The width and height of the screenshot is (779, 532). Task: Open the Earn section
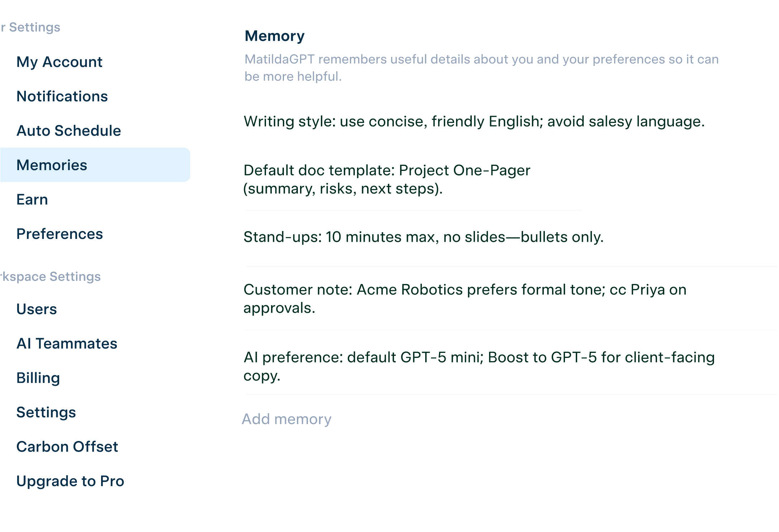click(x=32, y=200)
